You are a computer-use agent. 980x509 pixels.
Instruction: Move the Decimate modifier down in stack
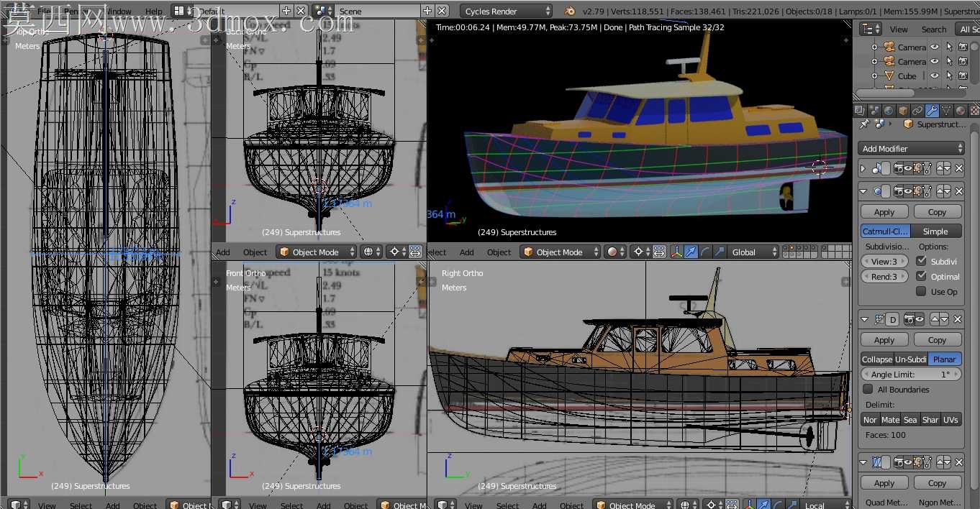[944, 318]
